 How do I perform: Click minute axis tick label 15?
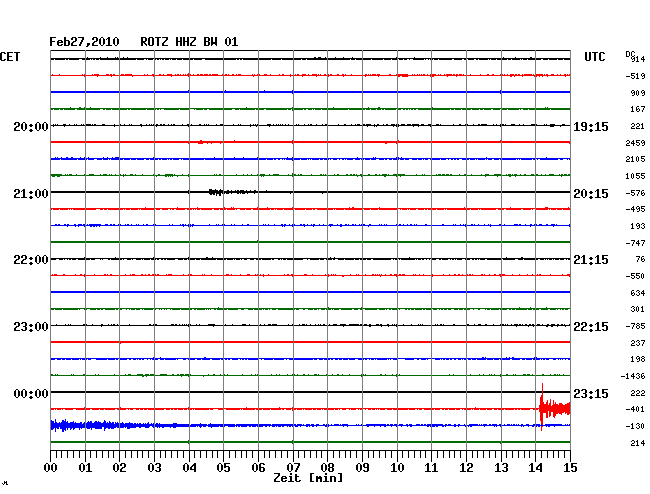point(570,468)
